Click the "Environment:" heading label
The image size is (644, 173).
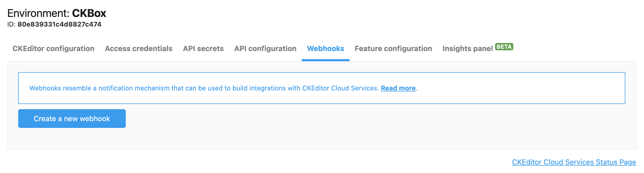coord(38,13)
